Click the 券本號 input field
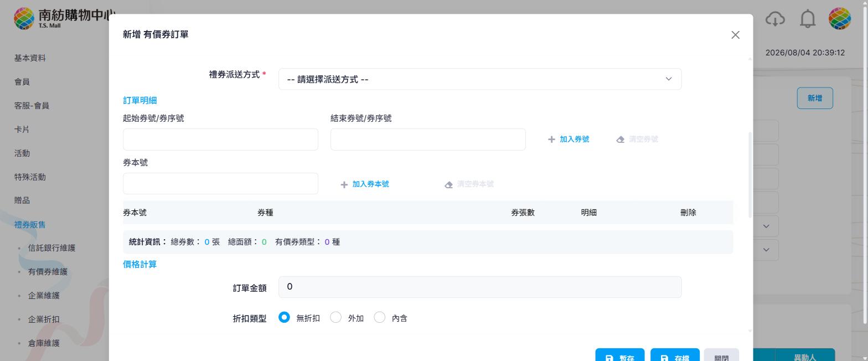This screenshot has width=868, height=361. (220, 183)
